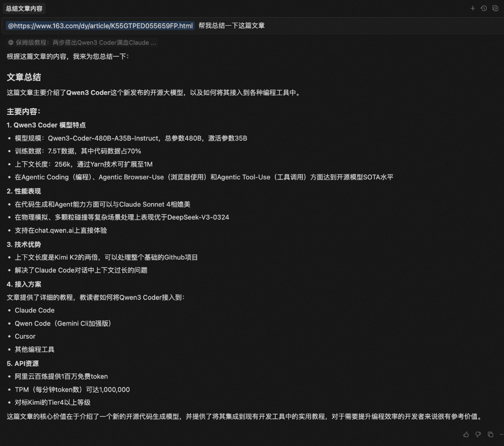This screenshot has height=446, width=504.
Task: Click the 解决了Claude Code对话 bullet
Action: coord(81,270)
